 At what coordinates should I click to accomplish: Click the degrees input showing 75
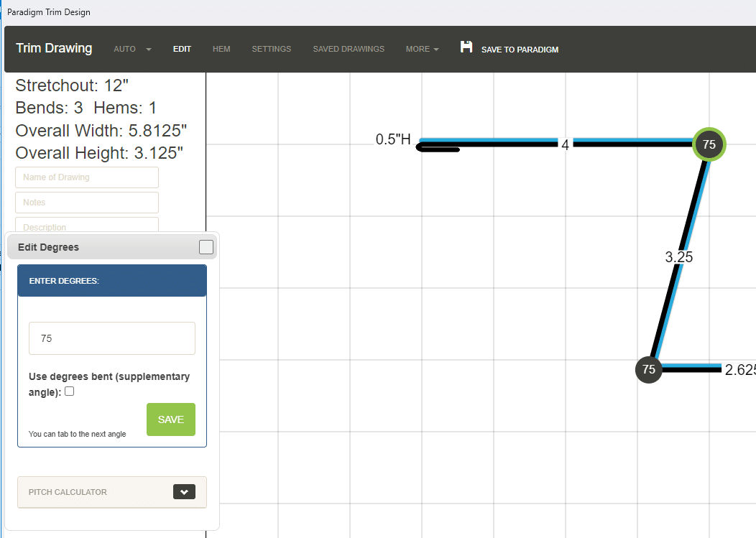[112, 338]
